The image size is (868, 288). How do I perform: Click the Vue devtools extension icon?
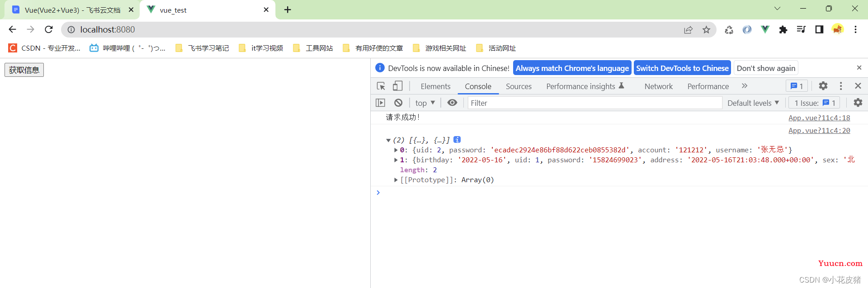tap(765, 29)
